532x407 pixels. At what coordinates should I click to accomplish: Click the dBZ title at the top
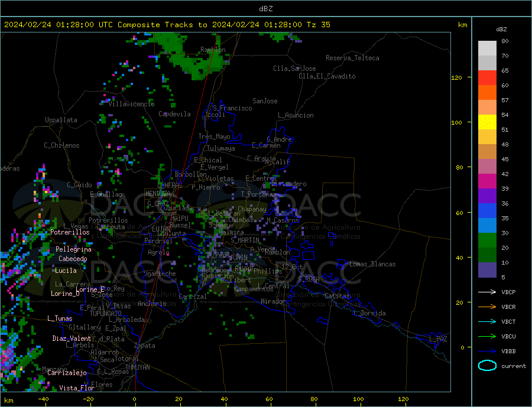pyautogui.click(x=265, y=9)
